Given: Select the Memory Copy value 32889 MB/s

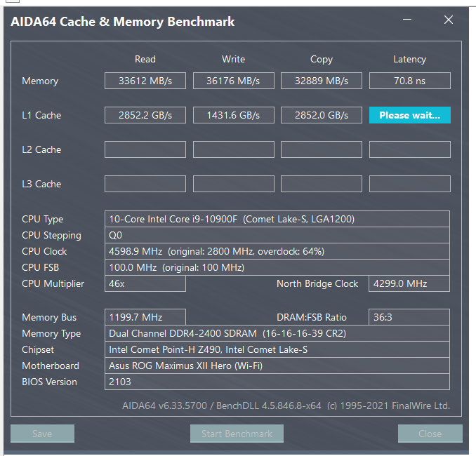Looking at the screenshot, I should [x=322, y=81].
